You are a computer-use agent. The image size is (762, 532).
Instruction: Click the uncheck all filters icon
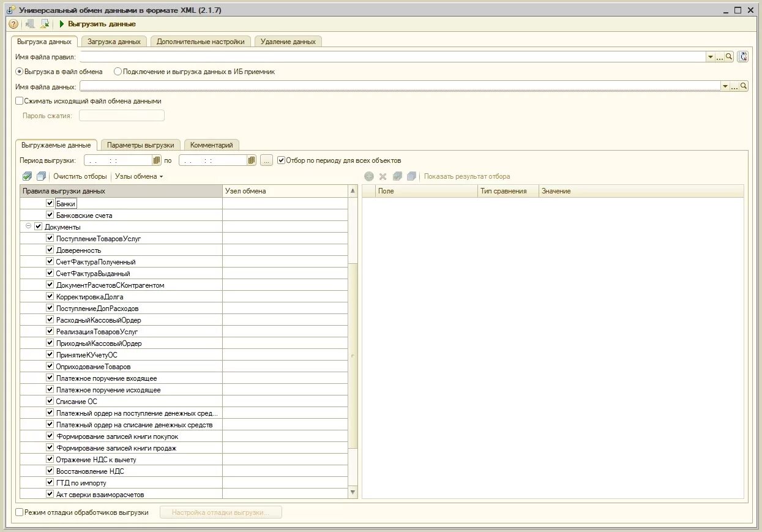pyautogui.click(x=411, y=176)
